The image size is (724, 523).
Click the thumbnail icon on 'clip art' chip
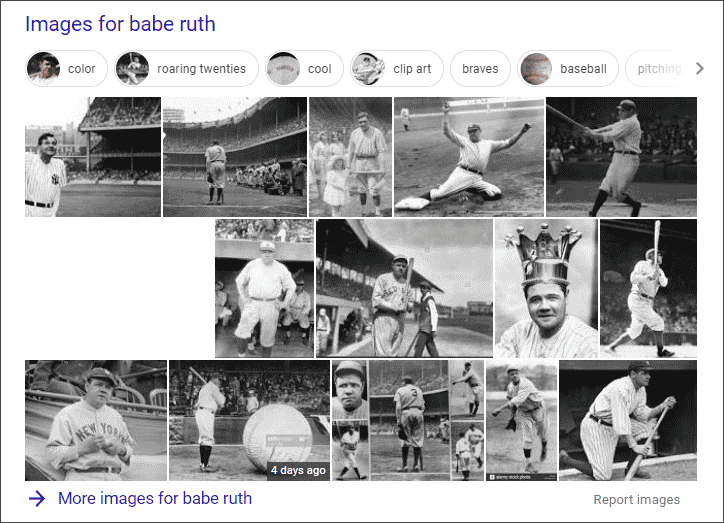coord(368,68)
